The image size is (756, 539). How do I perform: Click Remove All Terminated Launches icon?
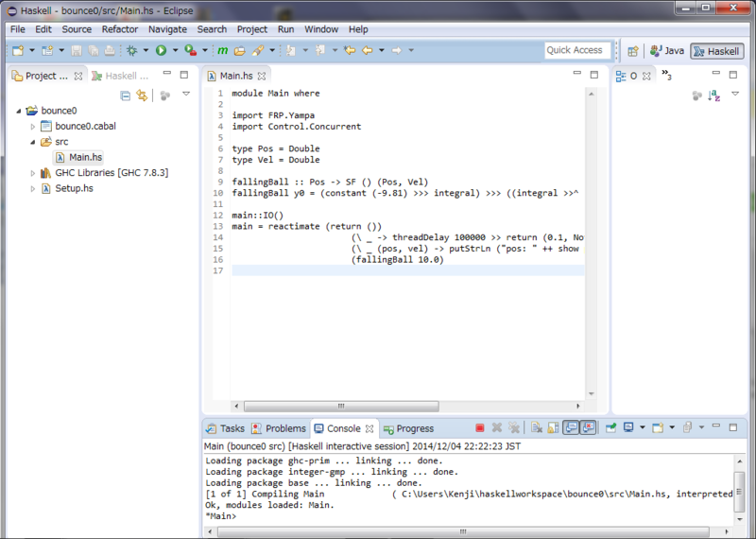514,427
